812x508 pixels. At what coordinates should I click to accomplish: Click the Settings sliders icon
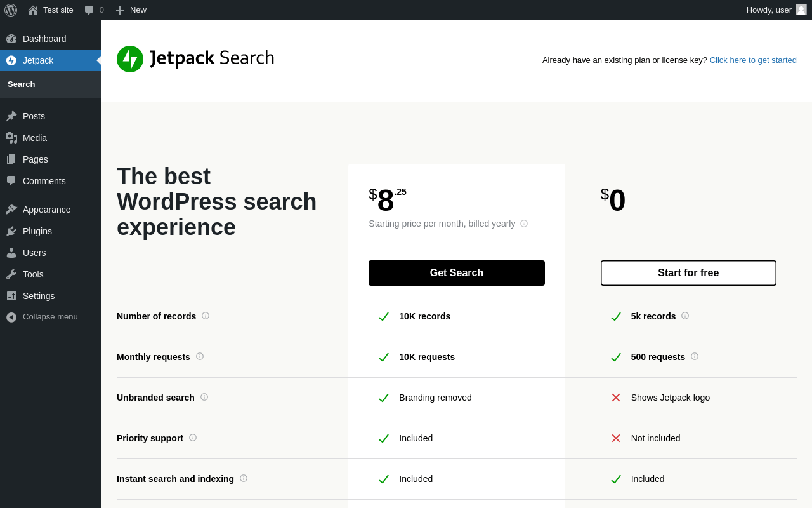click(x=11, y=296)
